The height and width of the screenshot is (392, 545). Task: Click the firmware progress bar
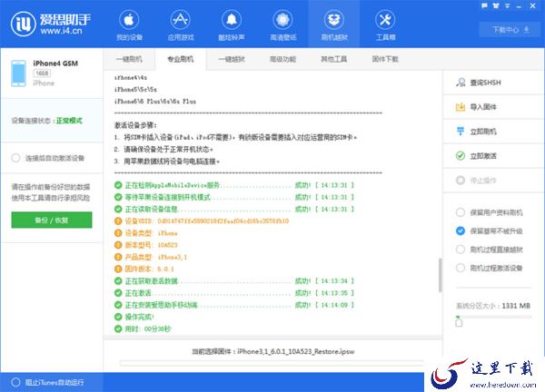(272, 364)
